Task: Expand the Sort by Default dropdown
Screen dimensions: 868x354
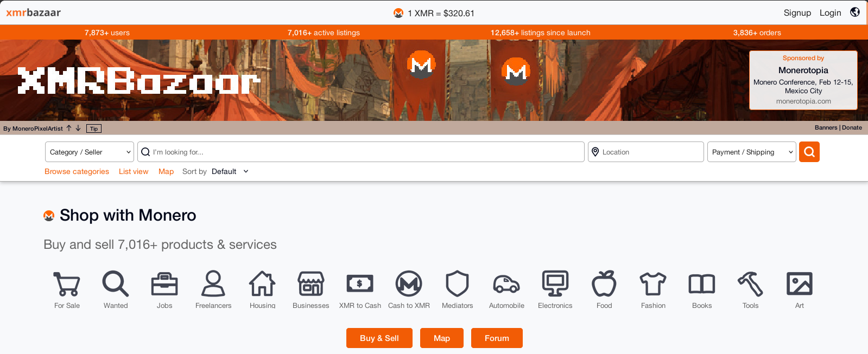Action: click(230, 171)
